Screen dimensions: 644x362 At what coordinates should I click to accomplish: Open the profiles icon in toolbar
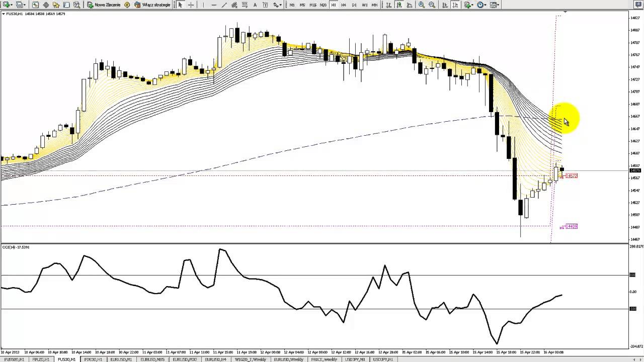coord(21,5)
